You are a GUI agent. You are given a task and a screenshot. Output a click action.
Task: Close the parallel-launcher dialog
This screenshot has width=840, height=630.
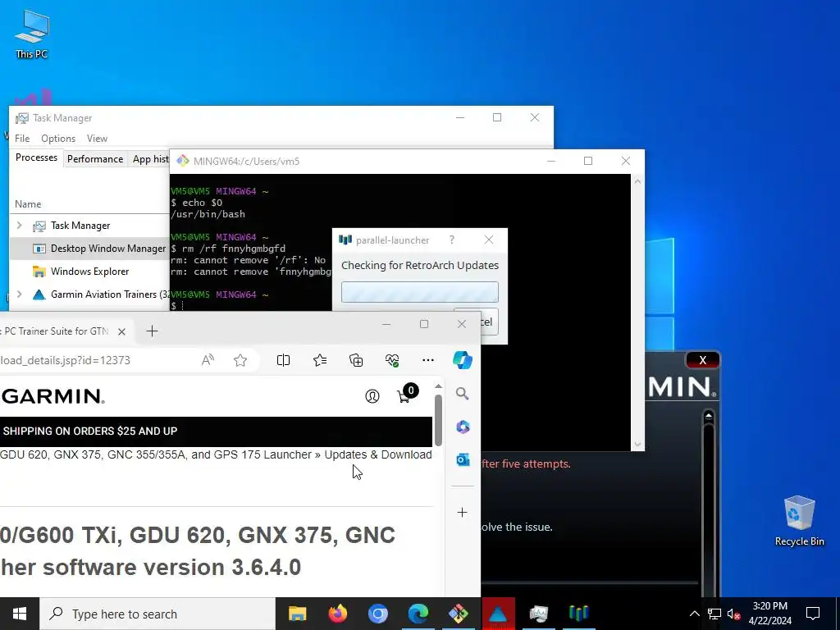point(489,240)
